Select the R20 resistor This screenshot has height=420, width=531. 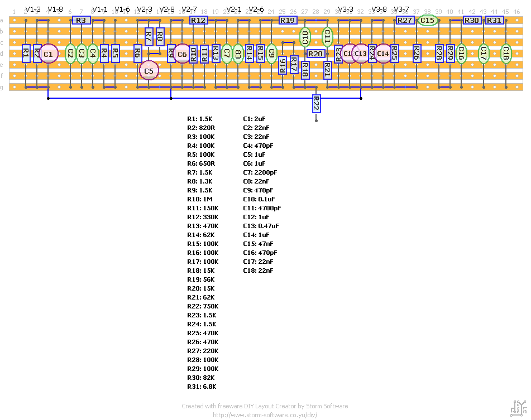315,54
